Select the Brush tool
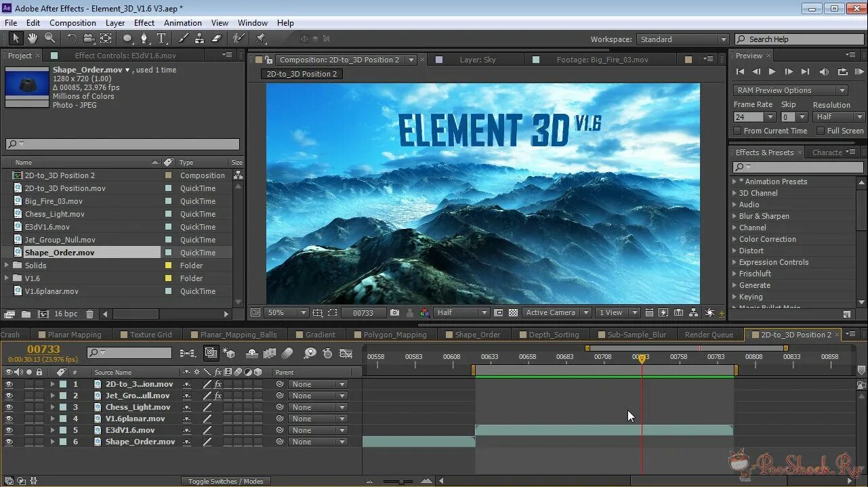 tap(183, 39)
